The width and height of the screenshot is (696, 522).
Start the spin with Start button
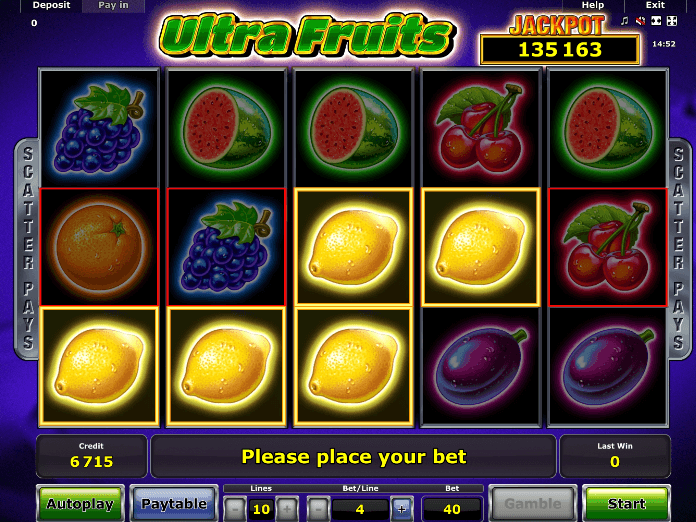pos(626,504)
